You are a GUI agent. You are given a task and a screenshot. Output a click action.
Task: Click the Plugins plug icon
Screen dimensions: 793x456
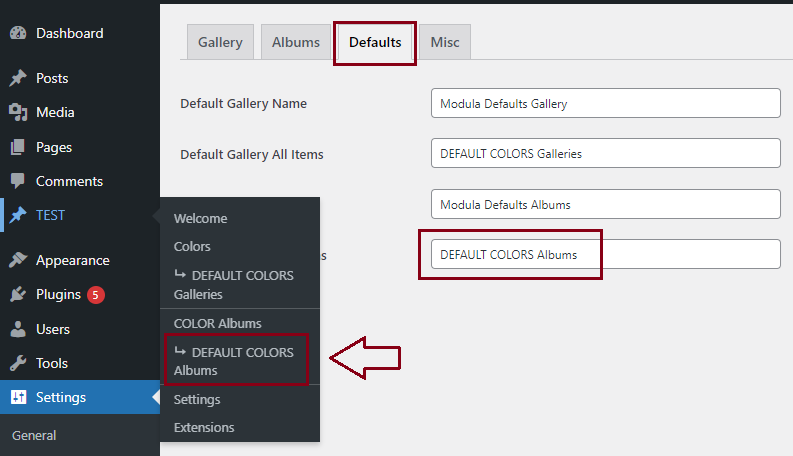click(x=18, y=294)
